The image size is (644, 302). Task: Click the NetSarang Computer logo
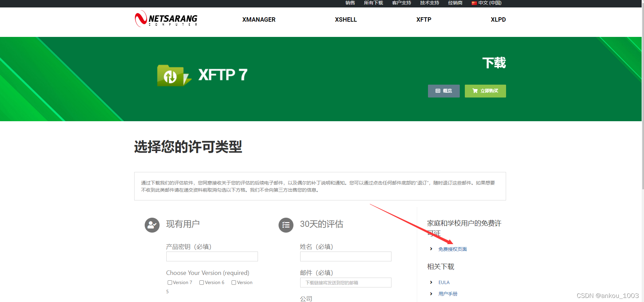point(166,19)
